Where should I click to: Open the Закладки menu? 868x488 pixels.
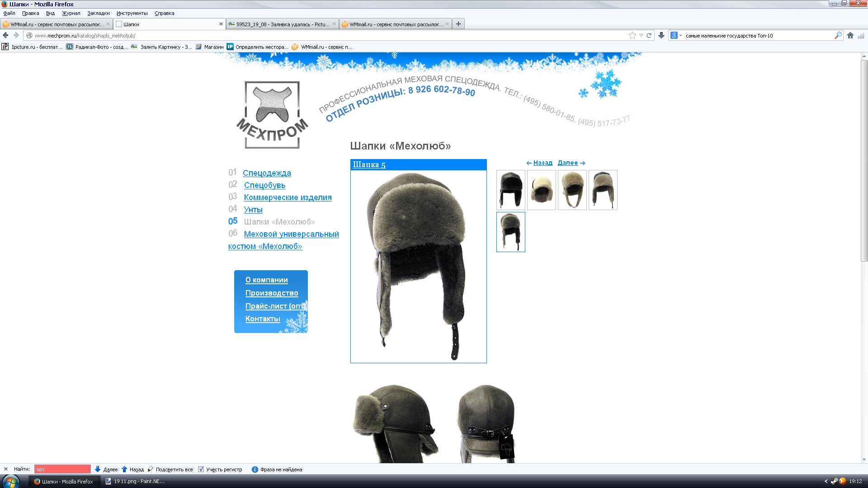point(98,13)
